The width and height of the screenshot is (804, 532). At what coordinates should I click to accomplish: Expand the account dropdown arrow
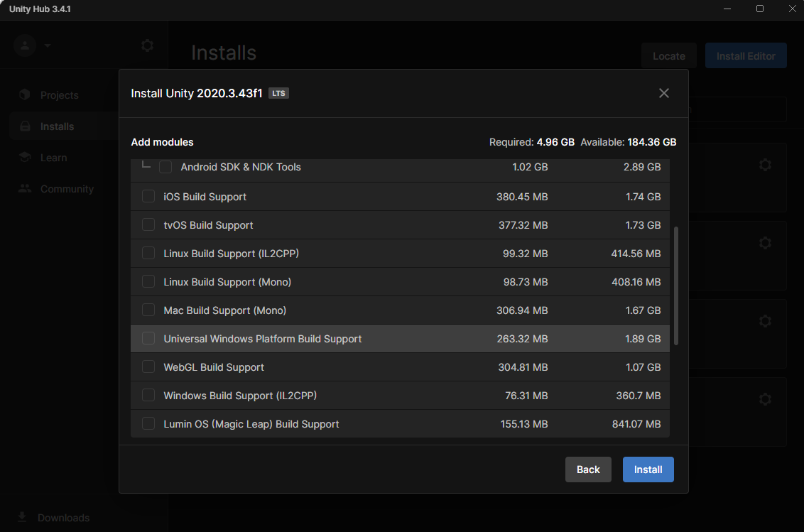click(x=48, y=45)
